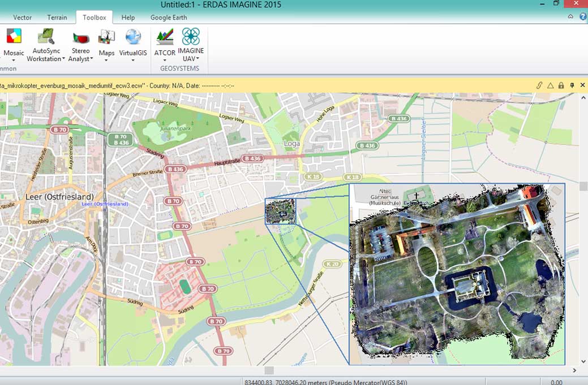The width and height of the screenshot is (588, 385).
Task: Open the Help tab
Action: (128, 17)
